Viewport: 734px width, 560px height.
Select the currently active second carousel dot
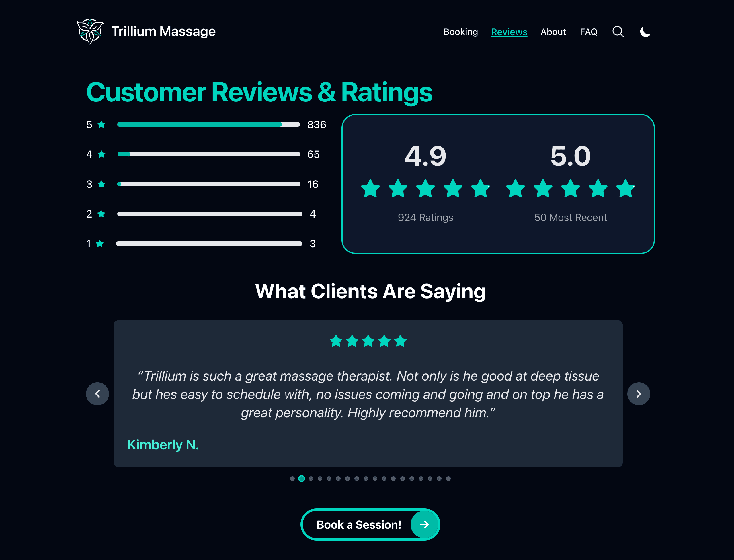(x=302, y=479)
